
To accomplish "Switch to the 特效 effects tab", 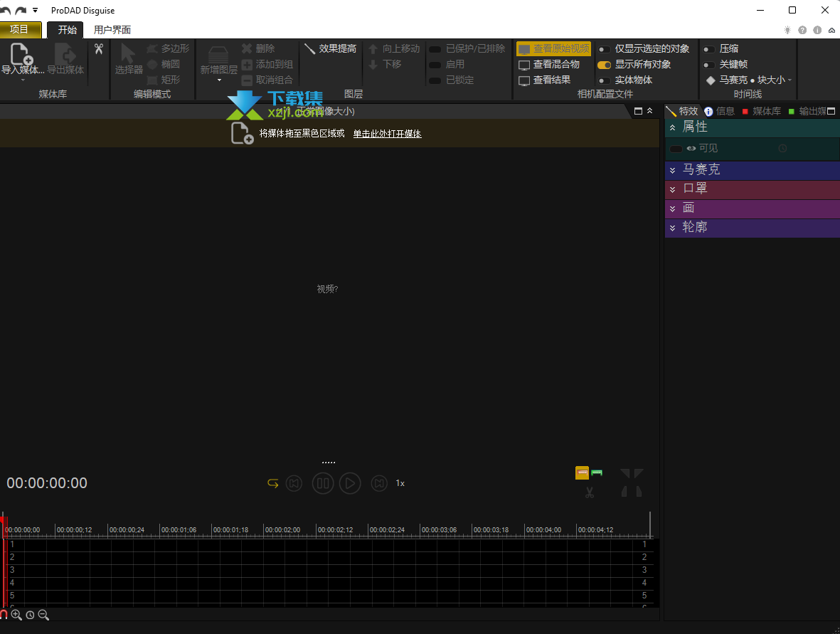I will (683, 111).
